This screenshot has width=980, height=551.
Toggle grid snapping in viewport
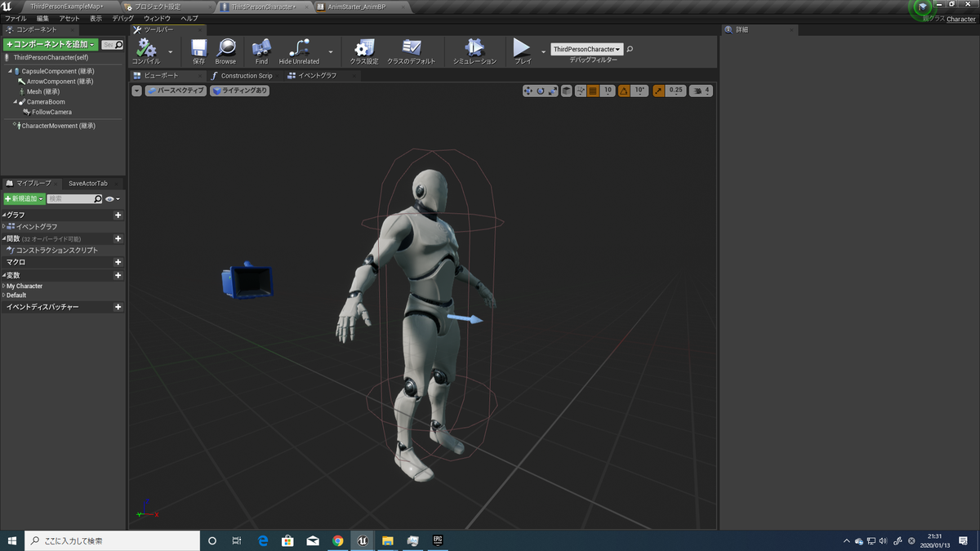click(593, 91)
